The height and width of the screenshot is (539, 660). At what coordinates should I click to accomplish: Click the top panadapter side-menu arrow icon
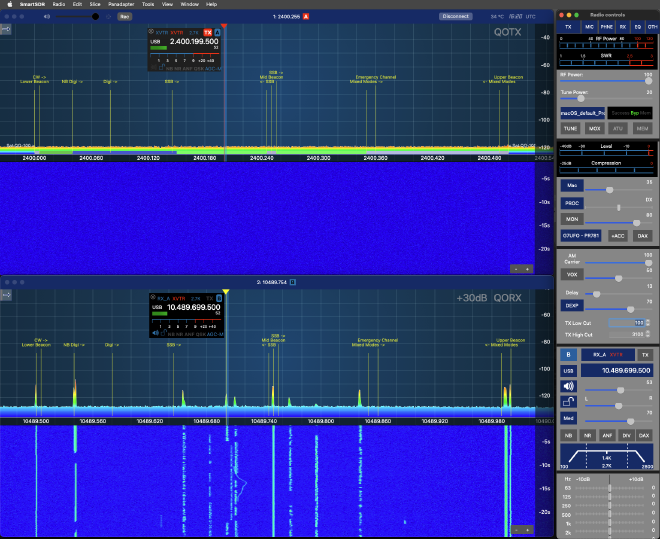(7, 29)
